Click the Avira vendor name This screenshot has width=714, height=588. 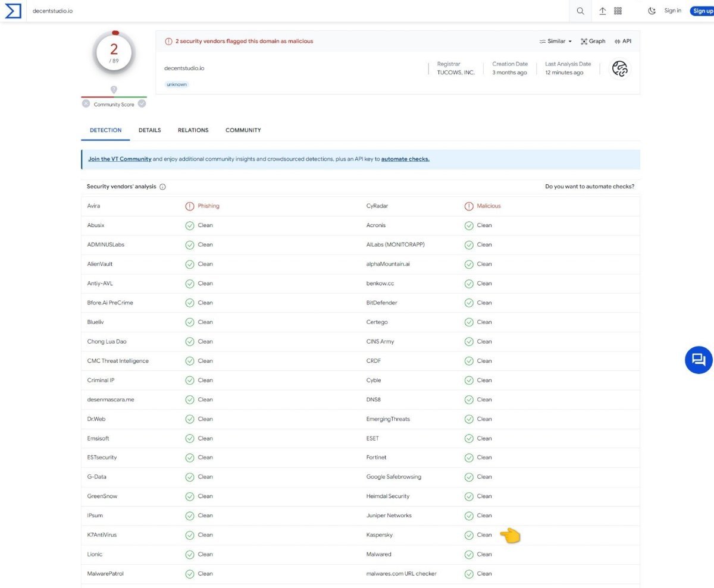[93, 206]
